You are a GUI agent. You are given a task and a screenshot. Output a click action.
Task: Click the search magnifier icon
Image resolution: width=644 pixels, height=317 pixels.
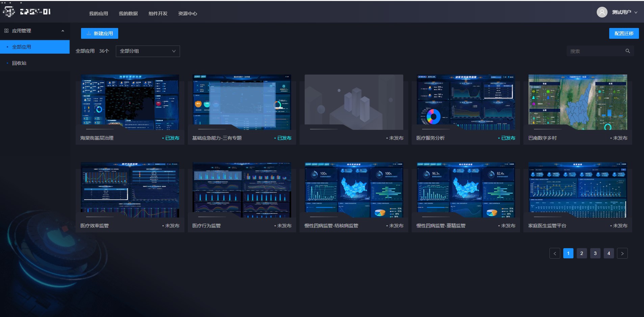628,51
